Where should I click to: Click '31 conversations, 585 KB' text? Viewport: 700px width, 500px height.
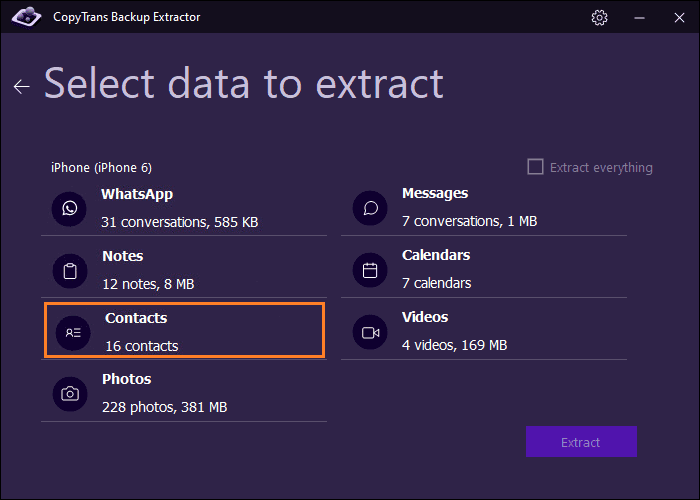(179, 222)
